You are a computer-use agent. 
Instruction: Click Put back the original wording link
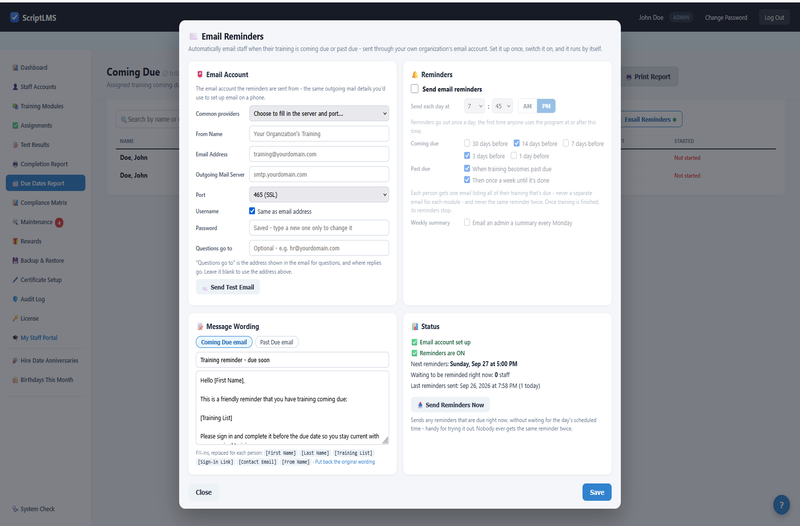(x=345, y=462)
